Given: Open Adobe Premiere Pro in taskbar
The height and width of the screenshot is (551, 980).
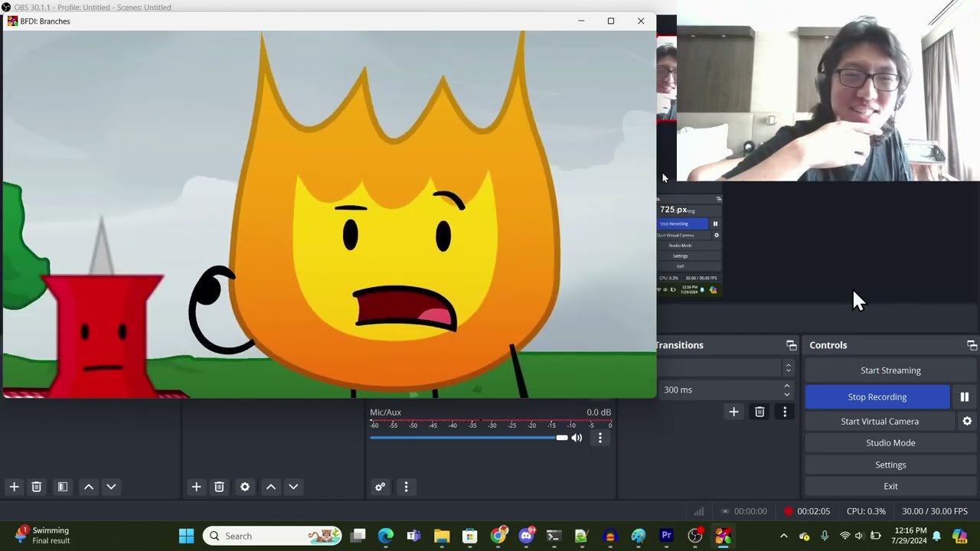Looking at the screenshot, I should [x=666, y=536].
